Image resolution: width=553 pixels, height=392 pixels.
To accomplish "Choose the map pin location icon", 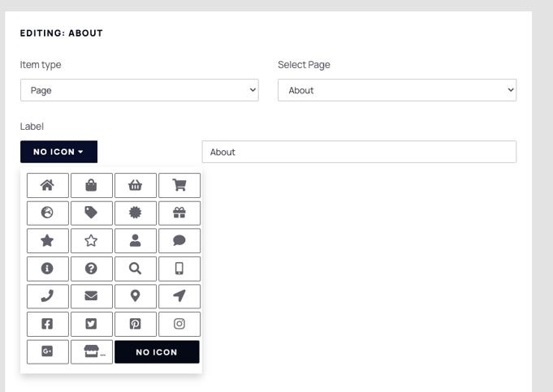I will (136, 296).
